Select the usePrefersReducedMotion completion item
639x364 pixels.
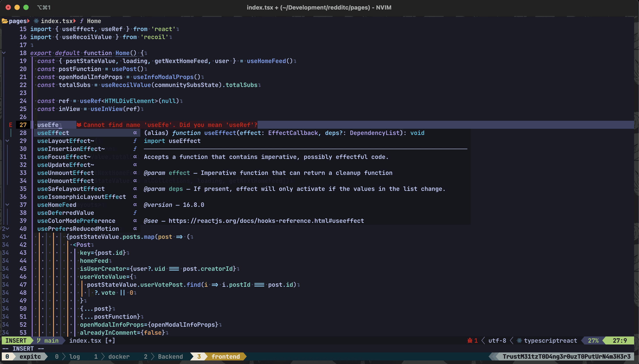(87, 229)
